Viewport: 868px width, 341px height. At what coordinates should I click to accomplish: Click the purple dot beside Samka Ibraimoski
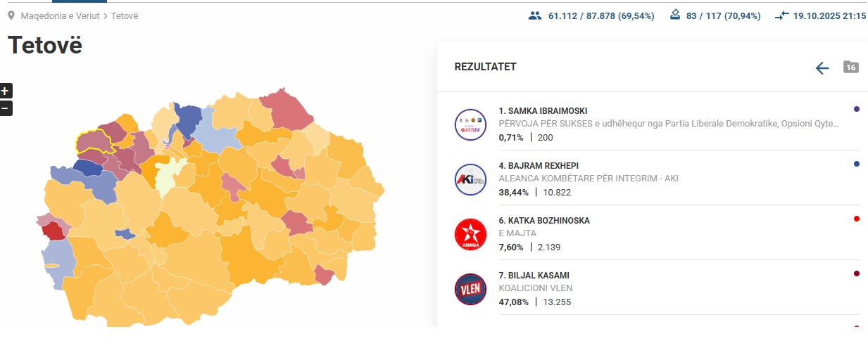(x=856, y=109)
